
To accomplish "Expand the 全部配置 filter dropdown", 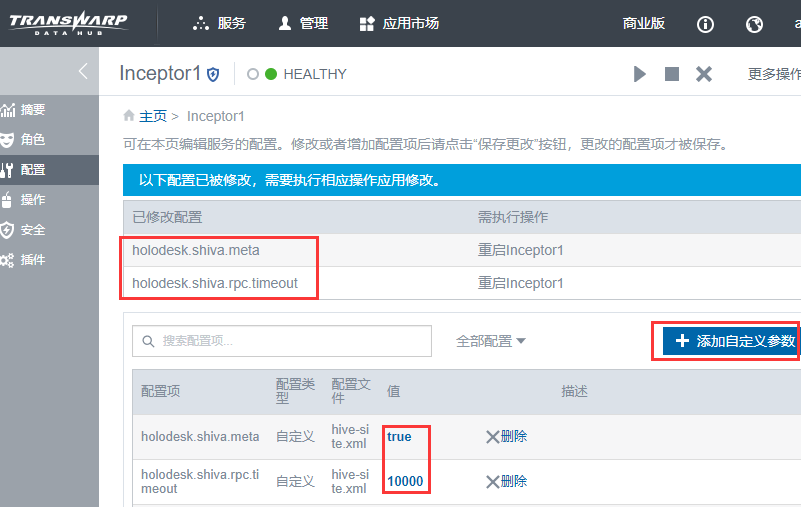I will point(490,341).
